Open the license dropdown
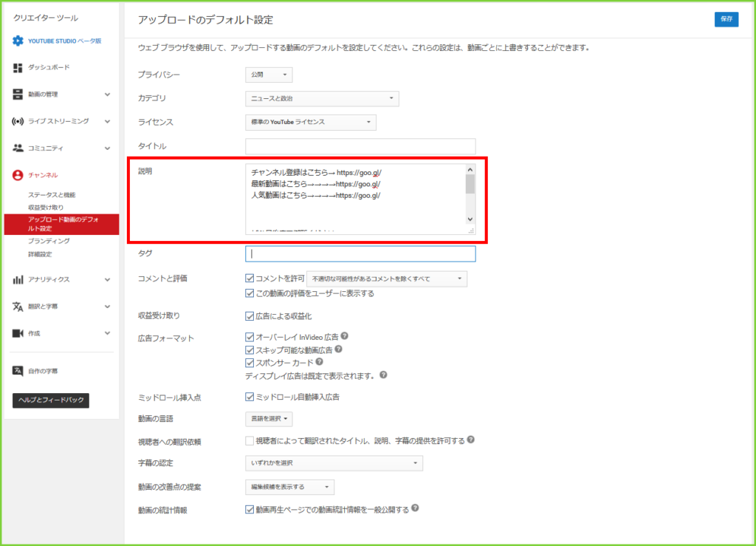The height and width of the screenshot is (546, 756). coord(311,122)
